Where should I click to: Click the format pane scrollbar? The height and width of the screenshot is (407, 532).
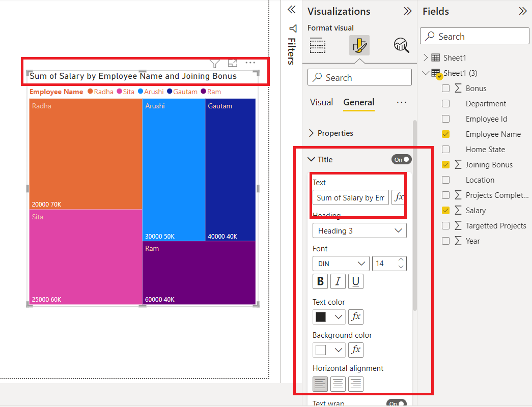[414, 215]
